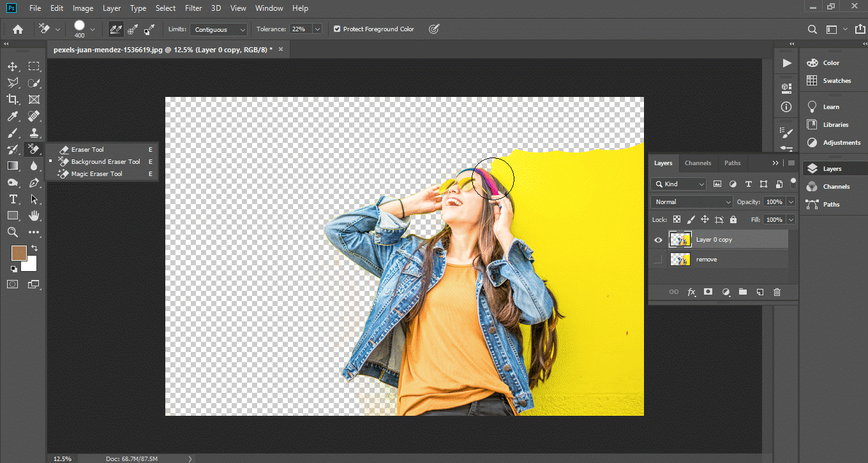Click the foreground color swatch
The image size is (868, 463).
coord(19,253)
